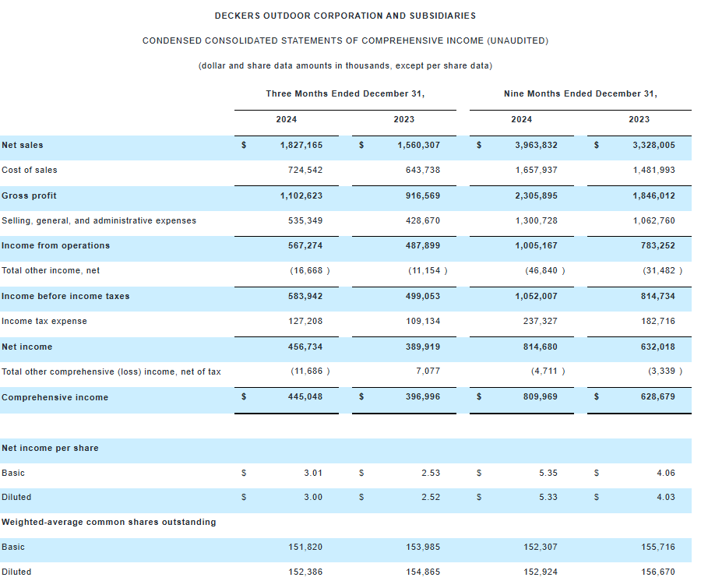Select Net sales value 1,560,307
This screenshot has height=588, width=701.
pyautogui.click(x=419, y=145)
